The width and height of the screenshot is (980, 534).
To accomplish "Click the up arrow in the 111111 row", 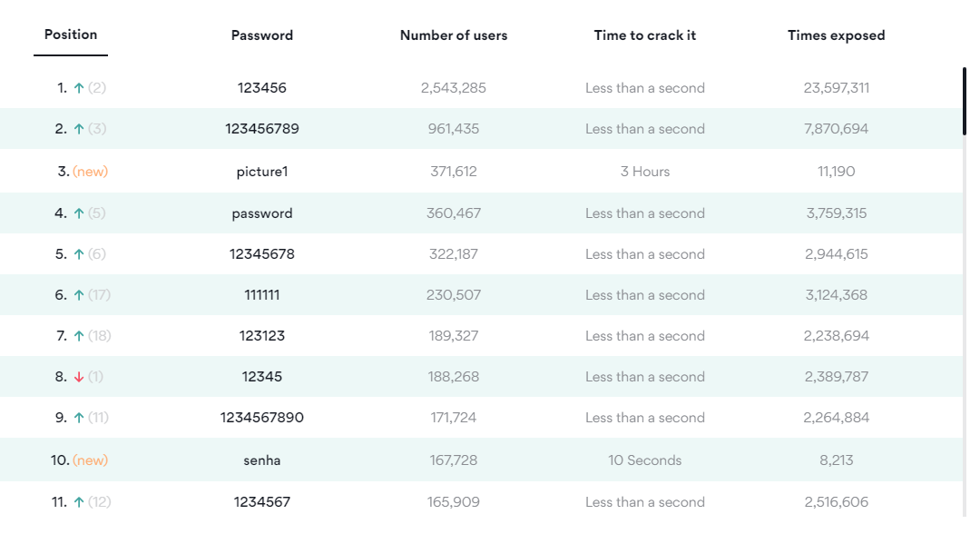I will (x=79, y=295).
